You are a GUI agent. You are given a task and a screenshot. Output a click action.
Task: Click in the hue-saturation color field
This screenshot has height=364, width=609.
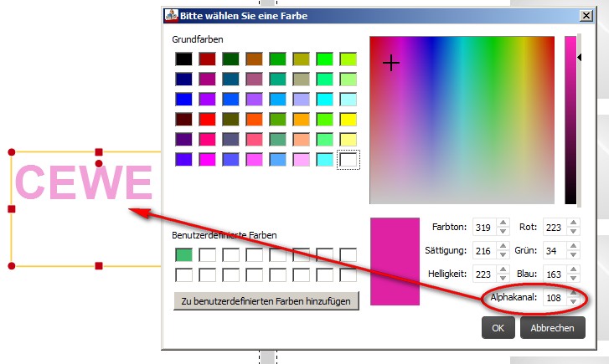[462, 120]
